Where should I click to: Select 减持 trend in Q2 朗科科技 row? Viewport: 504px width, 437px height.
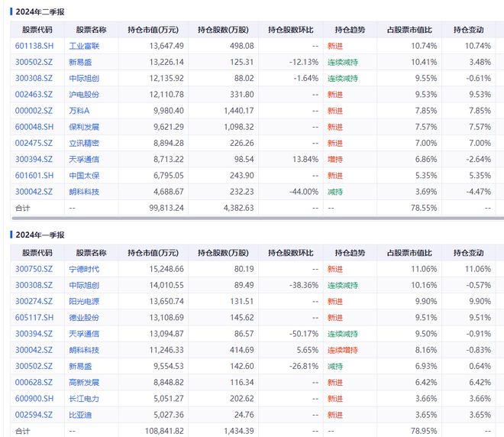[335, 192]
